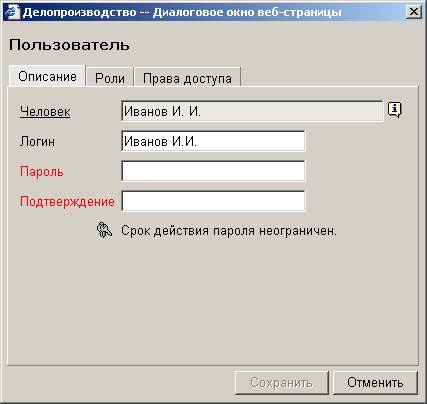Click the Internet Explorer icon in title bar
Viewport: 427px width, 404px height.
(x=12, y=12)
